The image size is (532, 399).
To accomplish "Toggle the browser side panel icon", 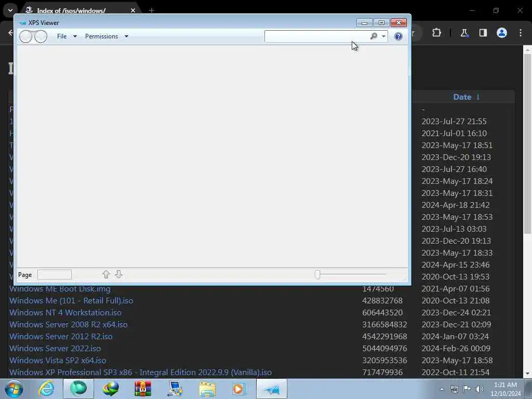I will tap(483, 33).
